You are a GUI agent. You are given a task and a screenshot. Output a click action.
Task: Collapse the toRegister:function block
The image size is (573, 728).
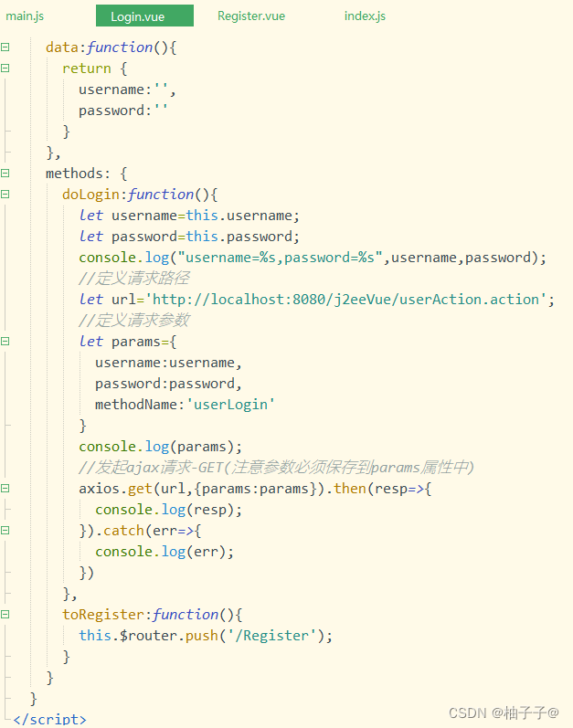[x=5, y=614]
